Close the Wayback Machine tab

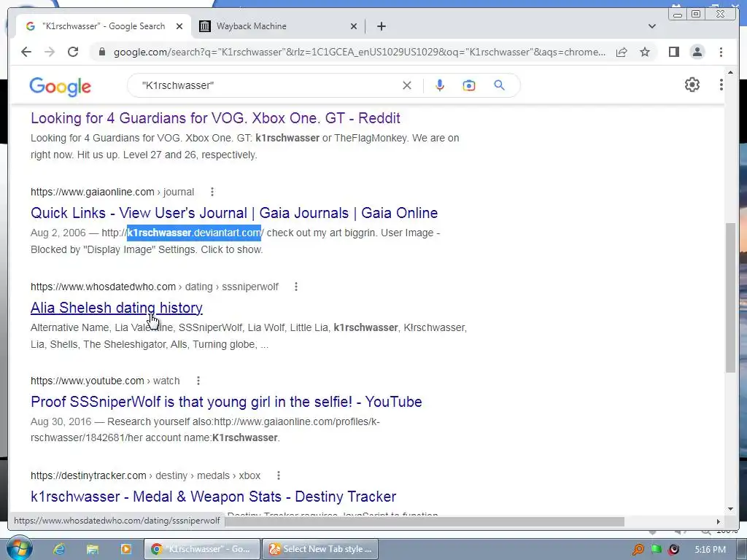pos(354,26)
